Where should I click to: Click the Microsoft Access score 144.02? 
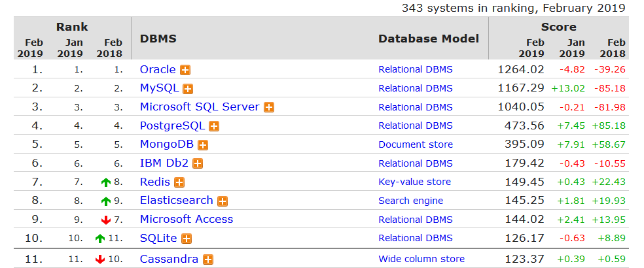point(524,220)
